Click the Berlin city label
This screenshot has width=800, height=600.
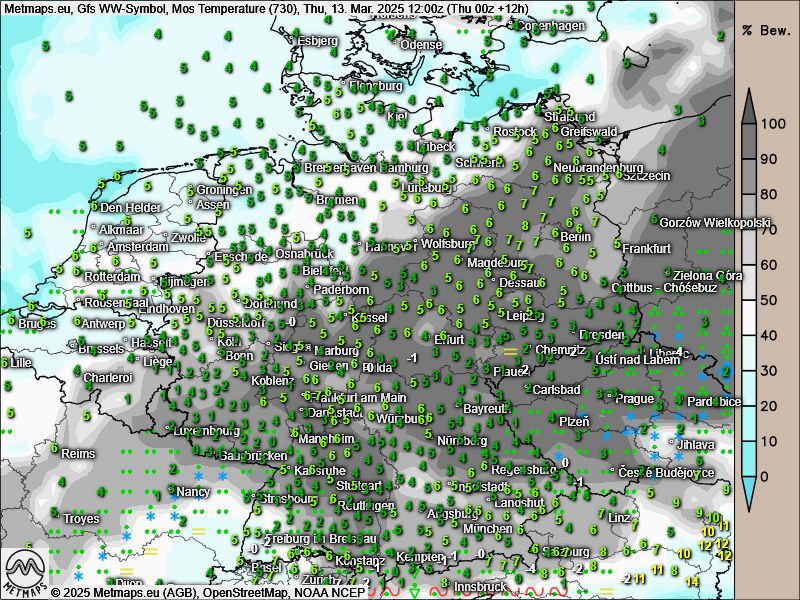[576, 237]
